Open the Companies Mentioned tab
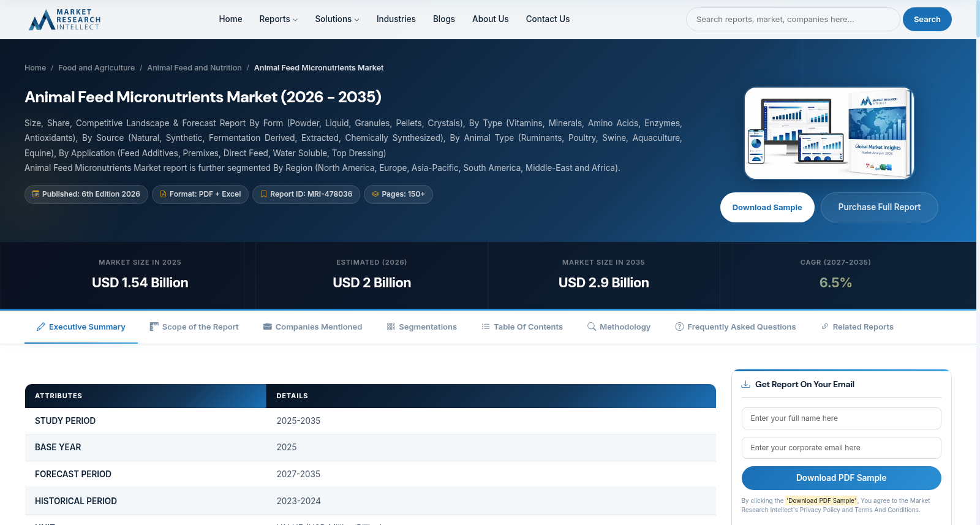This screenshot has height=525, width=980. point(312,327)
